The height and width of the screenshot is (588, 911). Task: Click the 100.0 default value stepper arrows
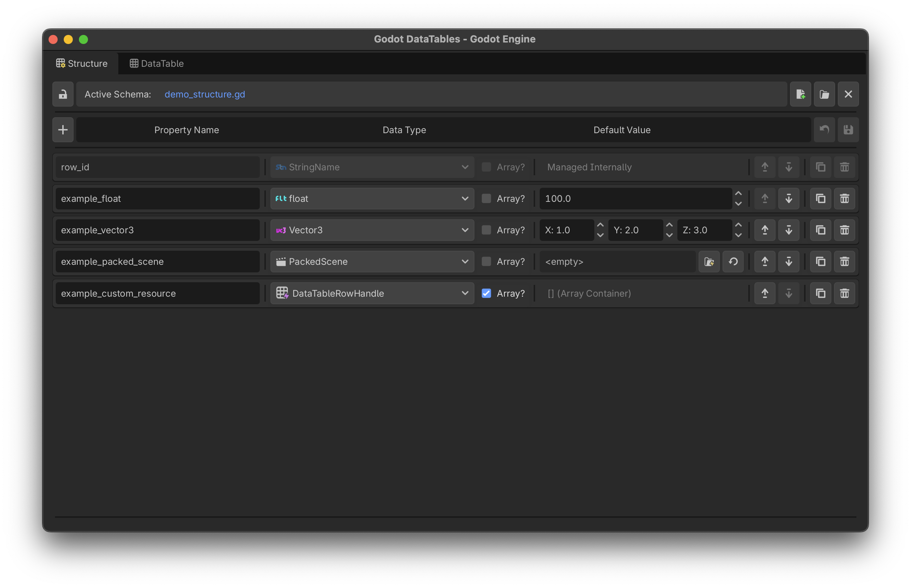click(x=738, y=198)
